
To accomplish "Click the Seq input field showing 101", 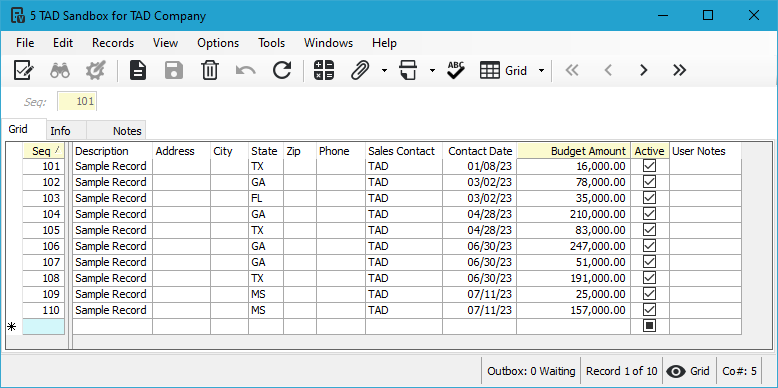I will (x=77, y=102).
